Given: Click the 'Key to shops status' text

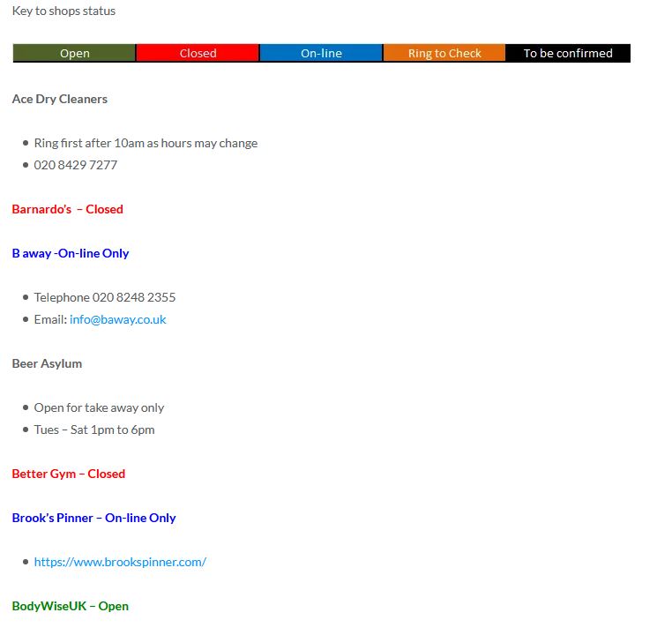Looking at the screenshot, I should (63, 11).
